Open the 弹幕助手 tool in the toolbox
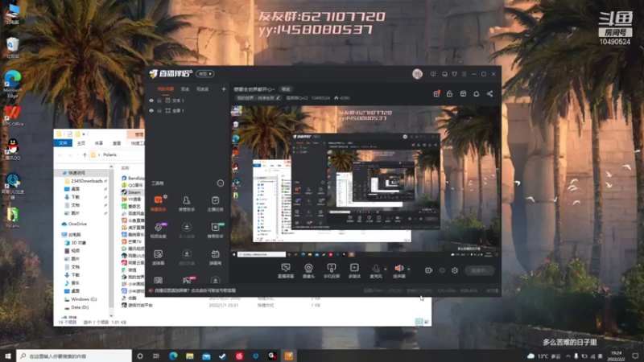 [x=158, y=203]
